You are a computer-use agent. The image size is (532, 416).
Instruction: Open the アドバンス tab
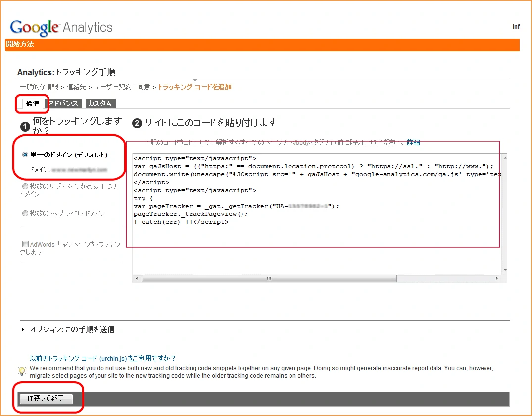63,103
